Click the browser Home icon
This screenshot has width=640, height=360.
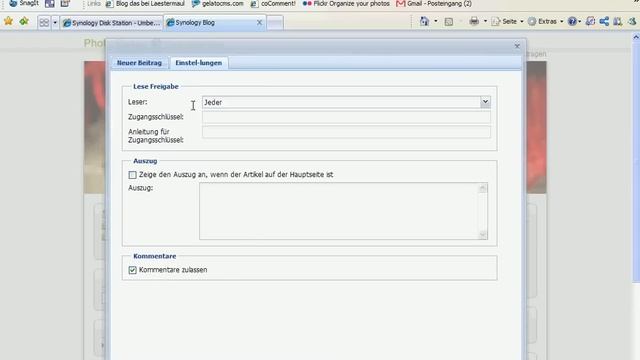[x=424, y=21]
